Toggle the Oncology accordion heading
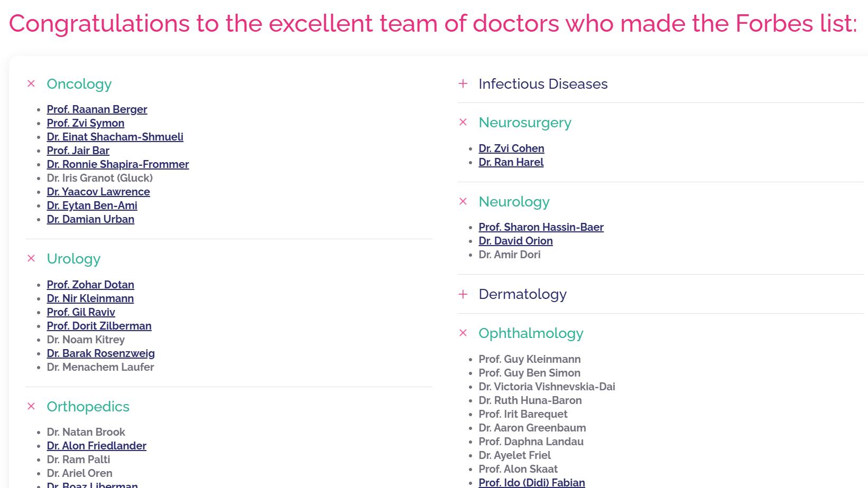868x488 pixels. 79,84
